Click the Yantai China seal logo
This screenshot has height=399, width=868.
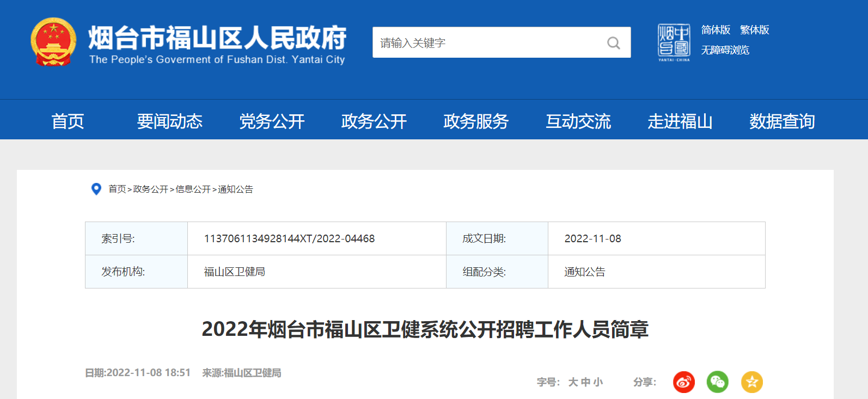click(674, 42)
